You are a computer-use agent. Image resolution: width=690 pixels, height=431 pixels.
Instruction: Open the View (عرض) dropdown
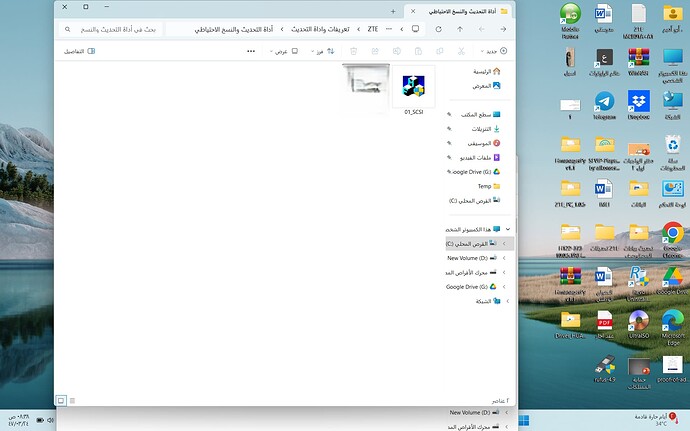pyautogui.click(x=284, y=51)
